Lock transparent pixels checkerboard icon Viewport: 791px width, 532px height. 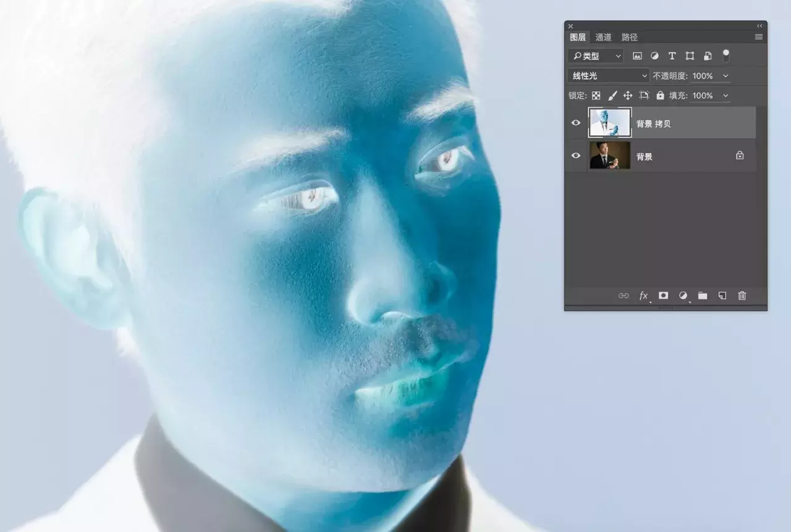(x=596, y=96)
